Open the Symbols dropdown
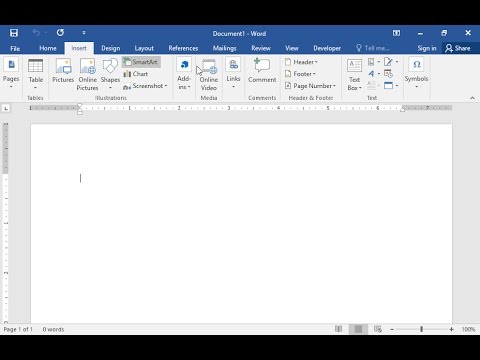 pos(416,74)
